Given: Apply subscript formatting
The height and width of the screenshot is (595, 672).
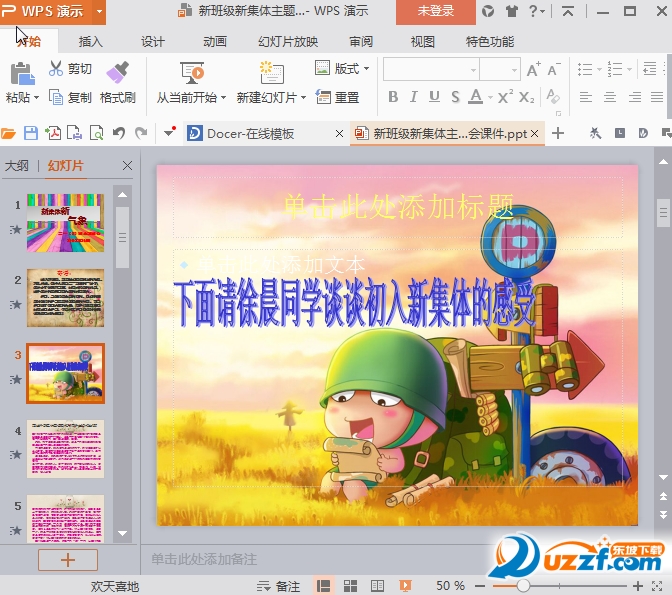Looking at the screenshot, I should [x=526, y=97].
